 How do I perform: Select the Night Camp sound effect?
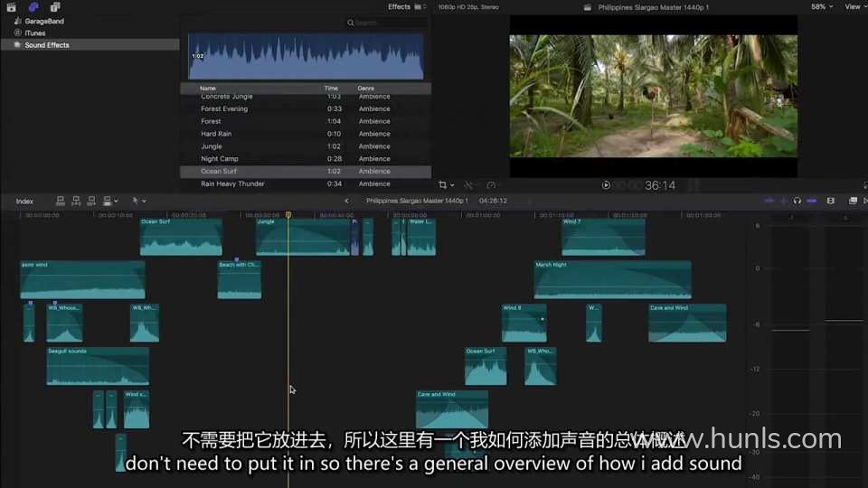[306, 159]
